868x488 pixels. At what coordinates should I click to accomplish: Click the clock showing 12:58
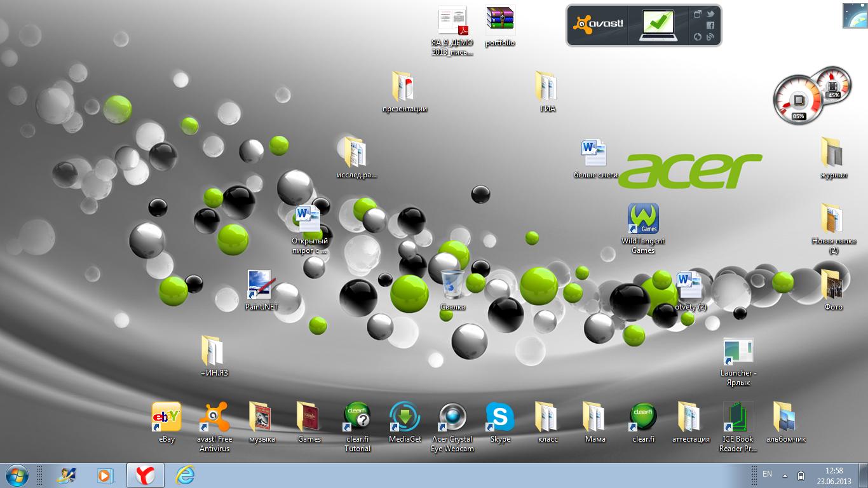[834, 476]
